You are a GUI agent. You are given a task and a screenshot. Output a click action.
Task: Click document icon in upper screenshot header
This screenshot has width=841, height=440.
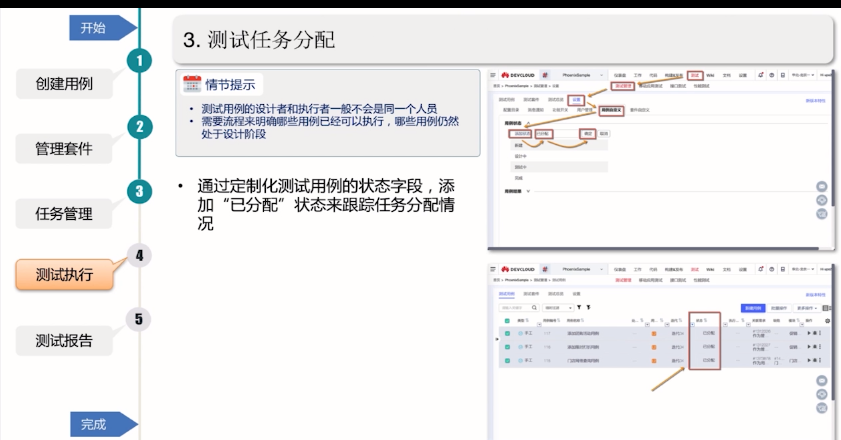click(783, 75)
